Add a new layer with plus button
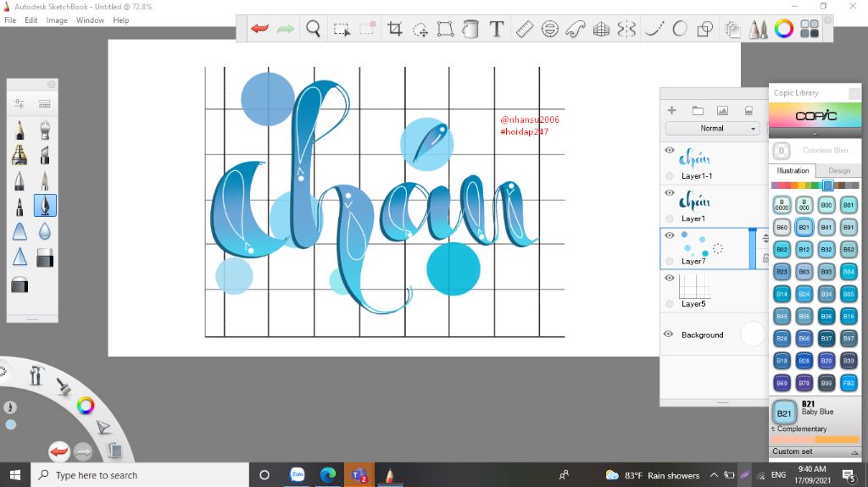868x487 pixels. click(671, 110)
